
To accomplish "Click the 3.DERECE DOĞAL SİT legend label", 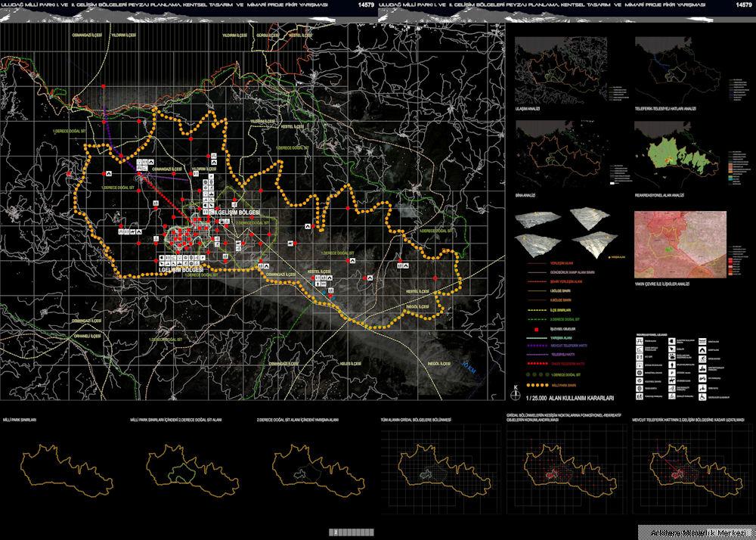I will coord(565,319).
